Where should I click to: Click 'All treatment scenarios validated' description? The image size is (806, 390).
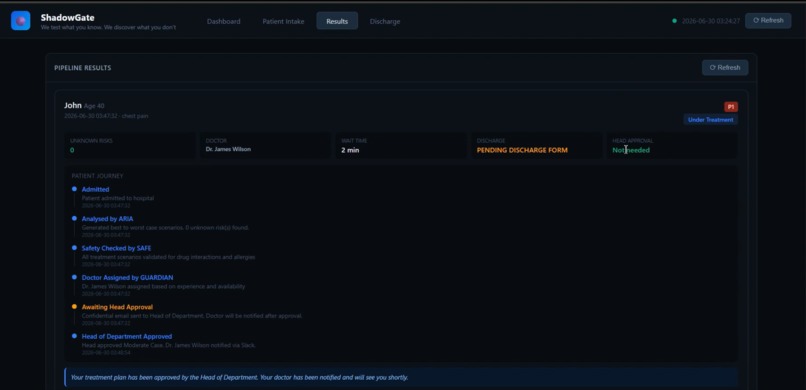pos(169,257)
